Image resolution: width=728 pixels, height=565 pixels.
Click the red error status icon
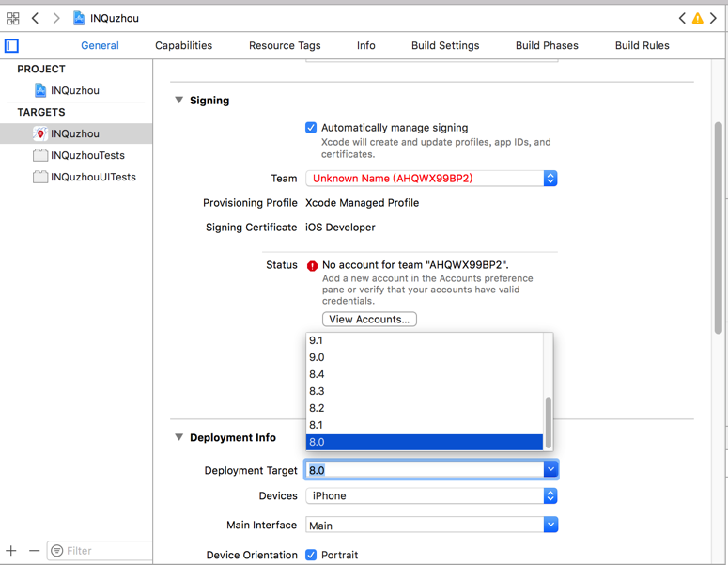pyautogui.click(x=312, y=266)
